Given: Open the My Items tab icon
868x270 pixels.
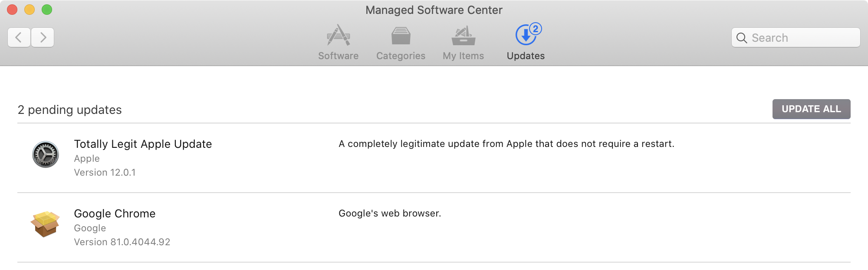Looking at the screenshot, I should pos(464,36).
